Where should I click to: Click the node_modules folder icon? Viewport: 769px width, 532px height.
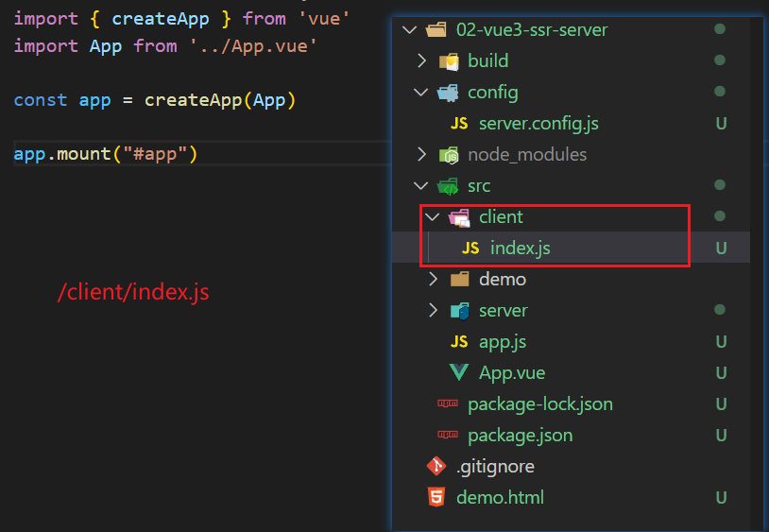point(448,155)
